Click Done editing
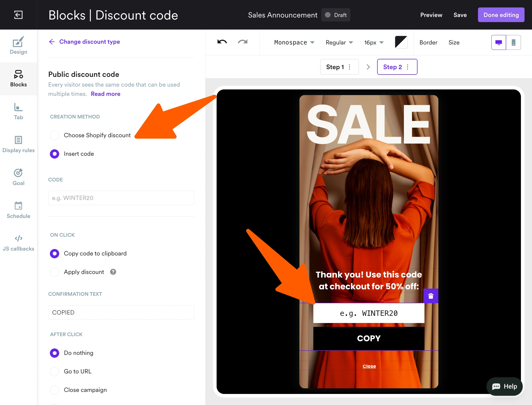The width and height of the screenshot is (532, 405). coord(501,15)
